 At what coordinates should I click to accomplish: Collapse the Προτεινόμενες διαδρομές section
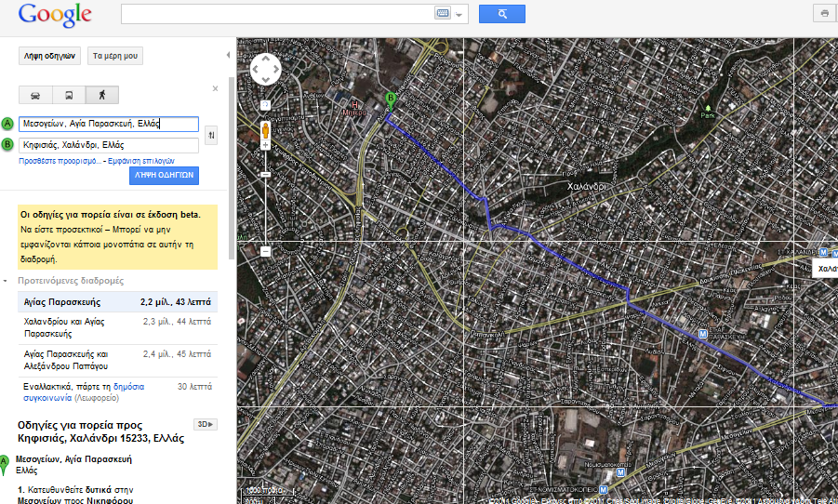tap(6, 281)
